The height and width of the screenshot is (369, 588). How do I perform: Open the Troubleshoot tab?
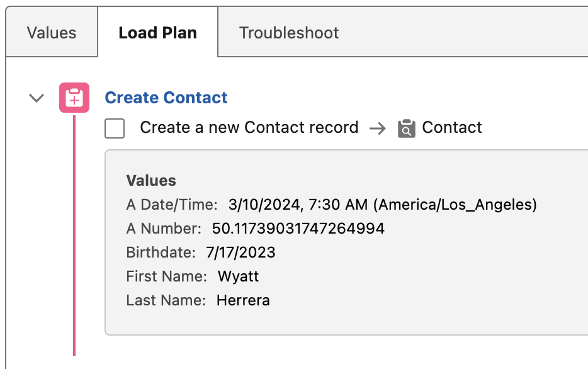pyautogui.click(x=289, y=33)
